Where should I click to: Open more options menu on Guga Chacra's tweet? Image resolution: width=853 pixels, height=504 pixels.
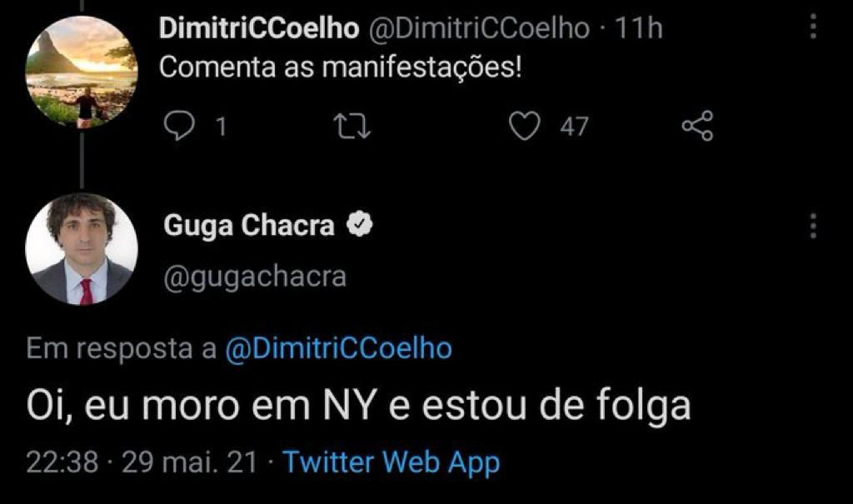813,225
